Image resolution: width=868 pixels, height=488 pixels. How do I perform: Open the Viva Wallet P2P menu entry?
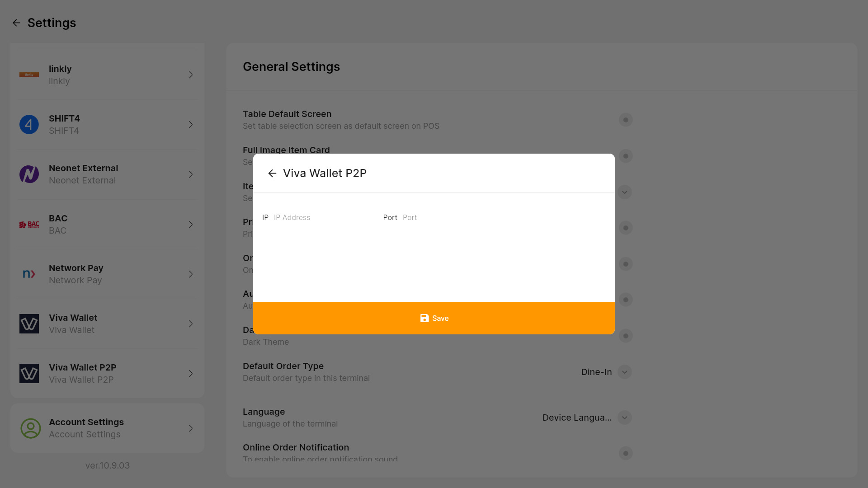click(x=108, y=374)
